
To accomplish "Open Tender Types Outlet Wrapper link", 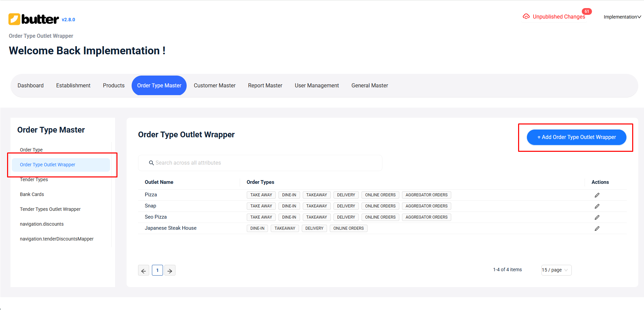I will tap(50, 209).
